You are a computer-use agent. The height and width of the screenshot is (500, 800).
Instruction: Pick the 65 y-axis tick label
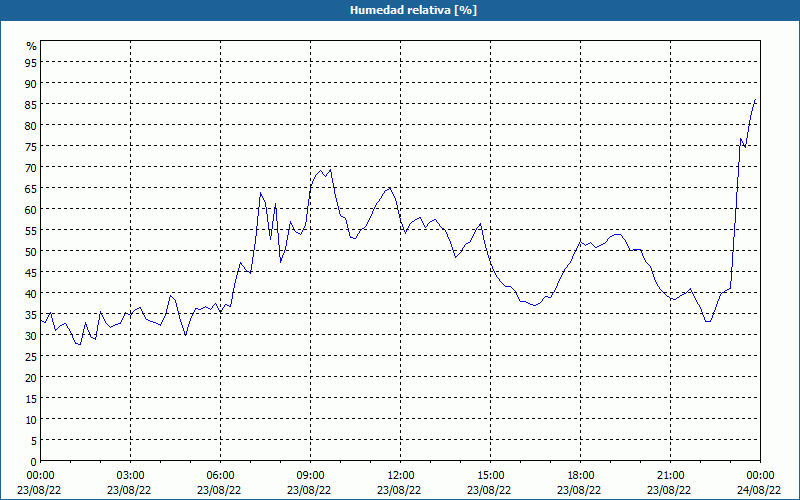pos(31,188)
